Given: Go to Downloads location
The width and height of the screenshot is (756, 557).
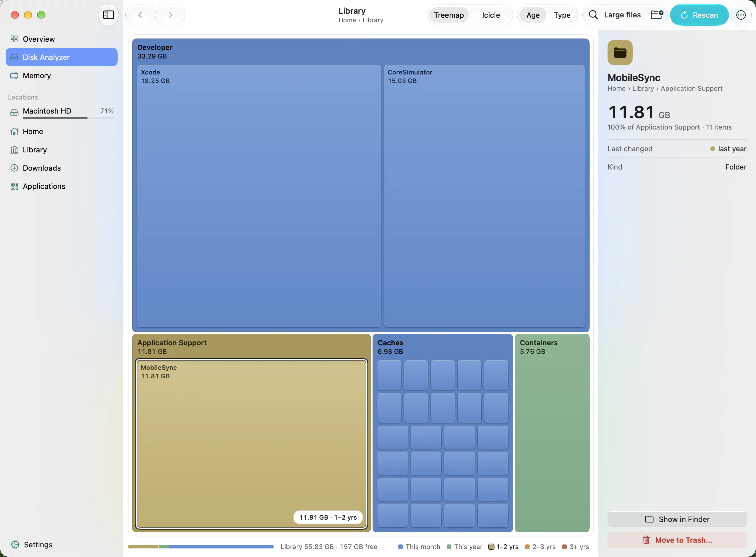Looking at the screenshot, I should click(x=62, y=168).
